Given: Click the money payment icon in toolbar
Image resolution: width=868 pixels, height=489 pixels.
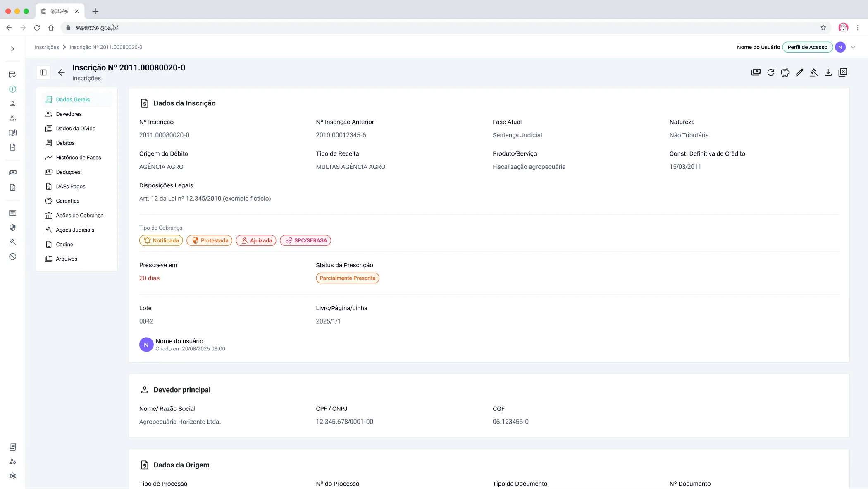Looking at the screenshot, I should click(756, 72).
